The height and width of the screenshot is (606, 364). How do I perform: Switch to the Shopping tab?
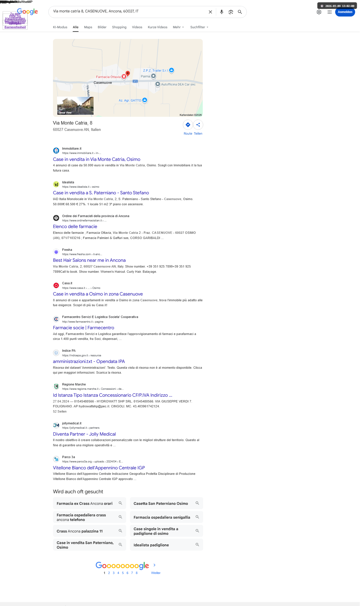point(119,27)
